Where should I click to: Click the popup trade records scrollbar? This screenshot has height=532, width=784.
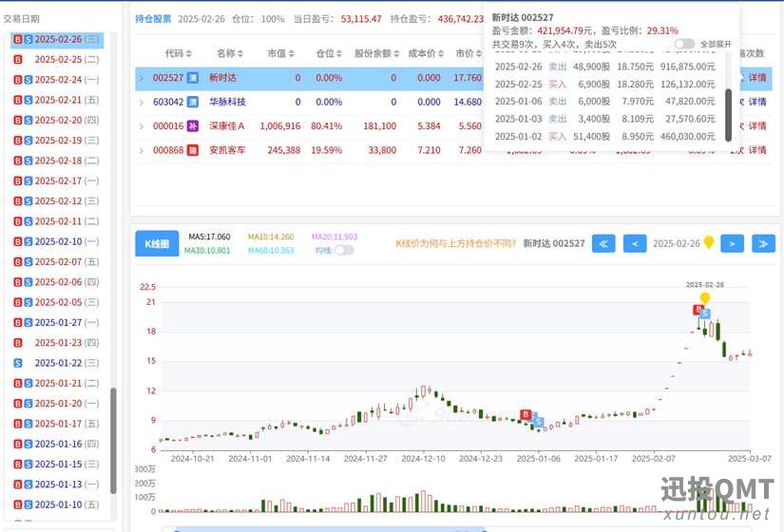point(729,115)
